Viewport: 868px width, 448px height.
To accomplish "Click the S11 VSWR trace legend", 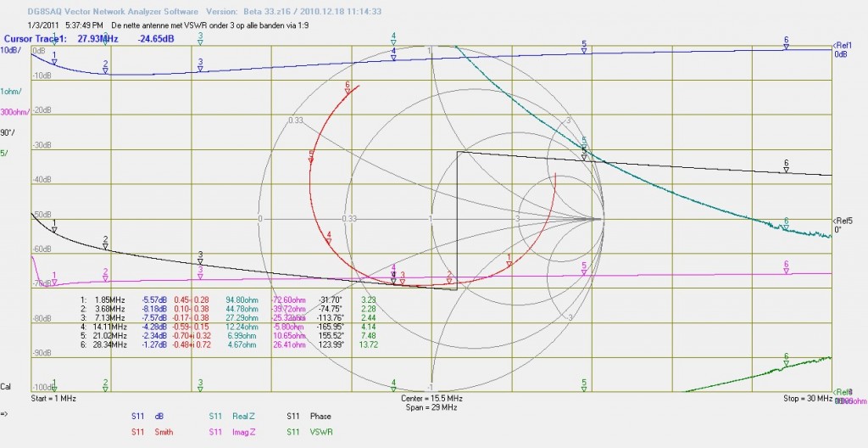I will (x=309, y=432).
